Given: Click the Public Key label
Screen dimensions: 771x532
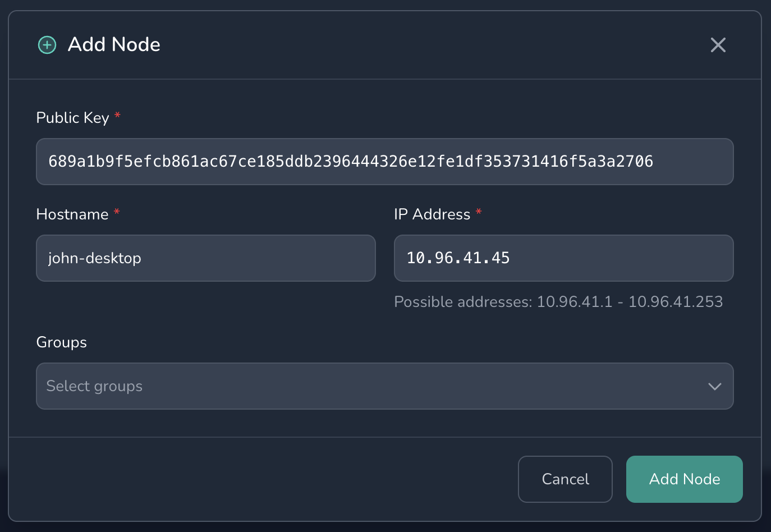Looking at the screenshot, I should (72, 118).
